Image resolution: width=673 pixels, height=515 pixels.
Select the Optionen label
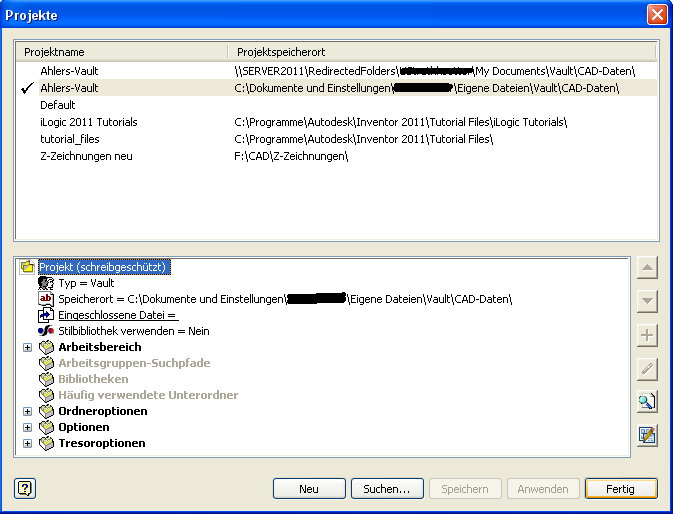coord(84,427)
